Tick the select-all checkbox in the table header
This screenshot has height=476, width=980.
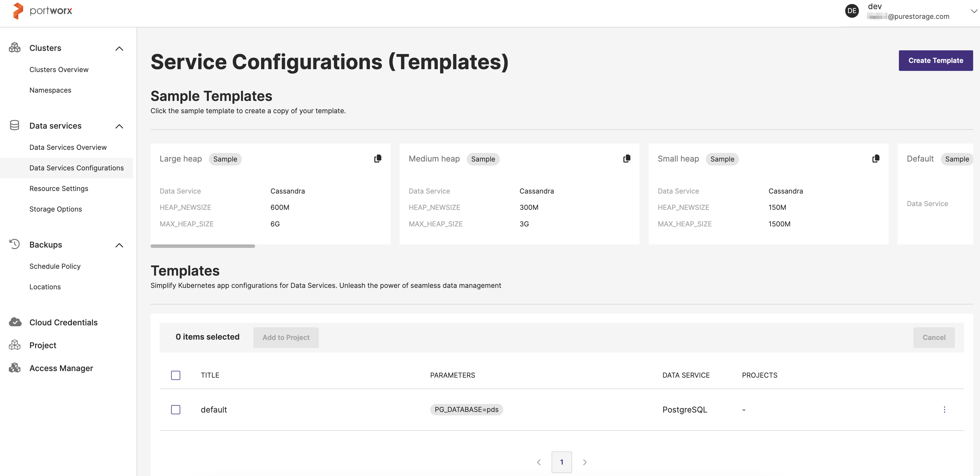(x=175, y=375)
